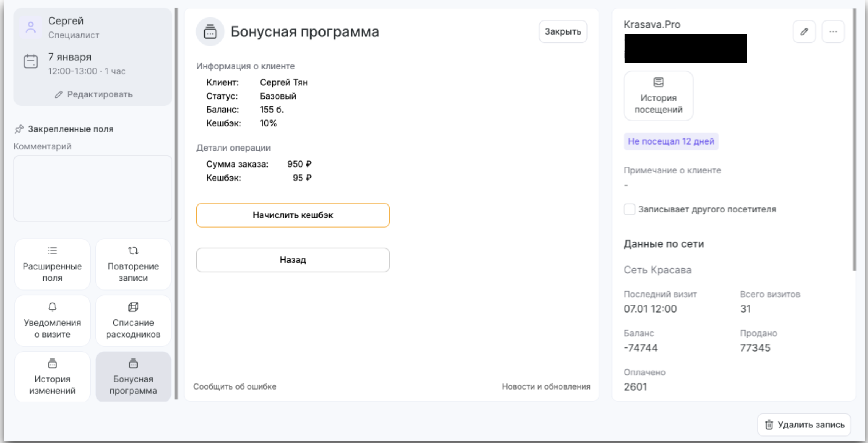Click the pin icon of Закрепленные поля
Image resolution: width=868 pixels, height=443 pixels.
(19, 129)
